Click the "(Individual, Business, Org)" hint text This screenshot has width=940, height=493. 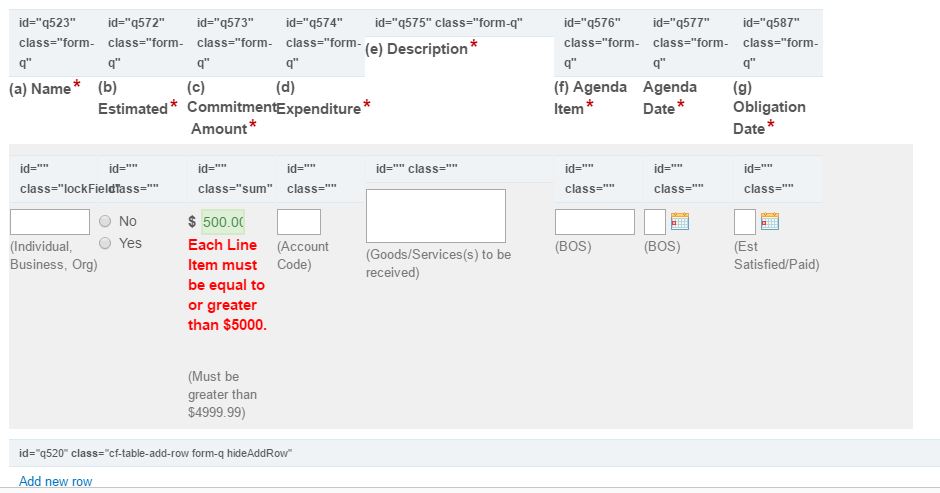point(54,255)
